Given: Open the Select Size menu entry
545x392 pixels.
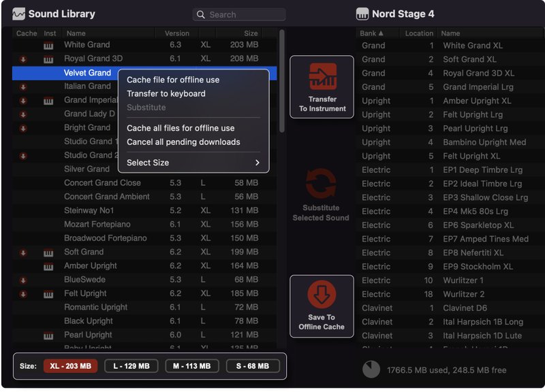Looking at the screenshot, I should (193, 163).
